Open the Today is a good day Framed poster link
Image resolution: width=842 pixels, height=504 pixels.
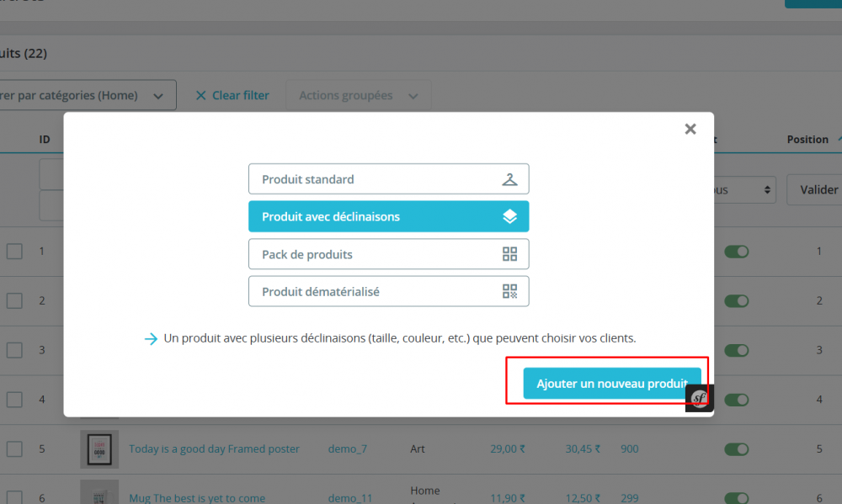[x=214, y=448]
